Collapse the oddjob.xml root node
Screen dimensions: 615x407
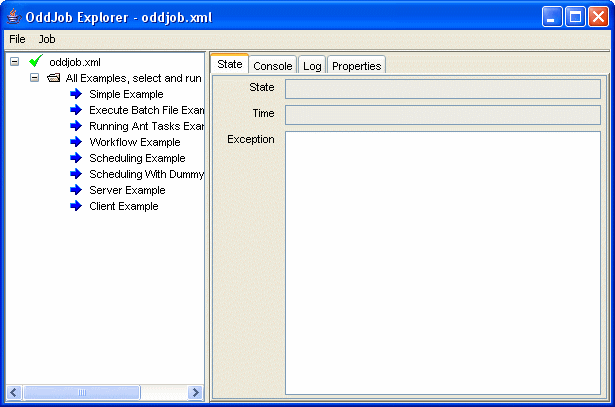15,62
